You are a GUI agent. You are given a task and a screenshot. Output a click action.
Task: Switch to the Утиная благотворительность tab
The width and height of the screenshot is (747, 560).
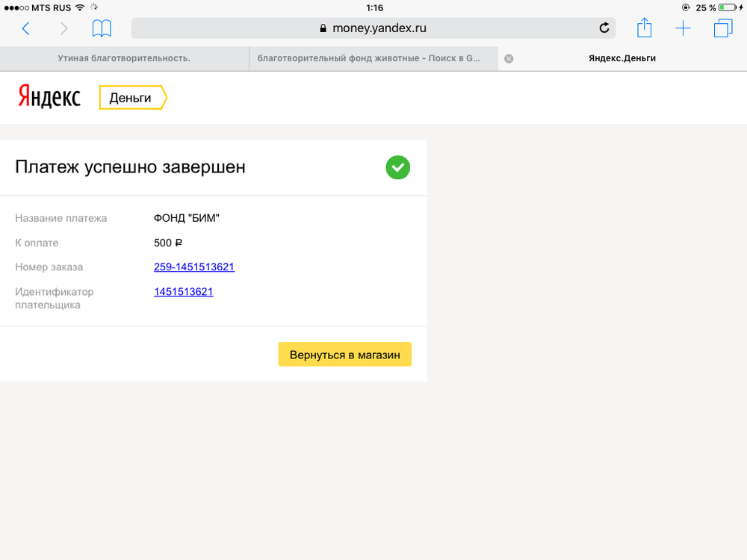coord(124,58)
